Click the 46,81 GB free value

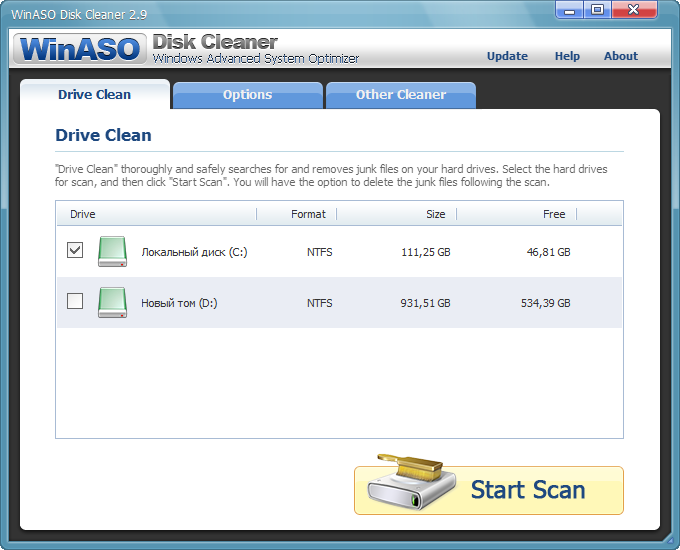[549, 252]
